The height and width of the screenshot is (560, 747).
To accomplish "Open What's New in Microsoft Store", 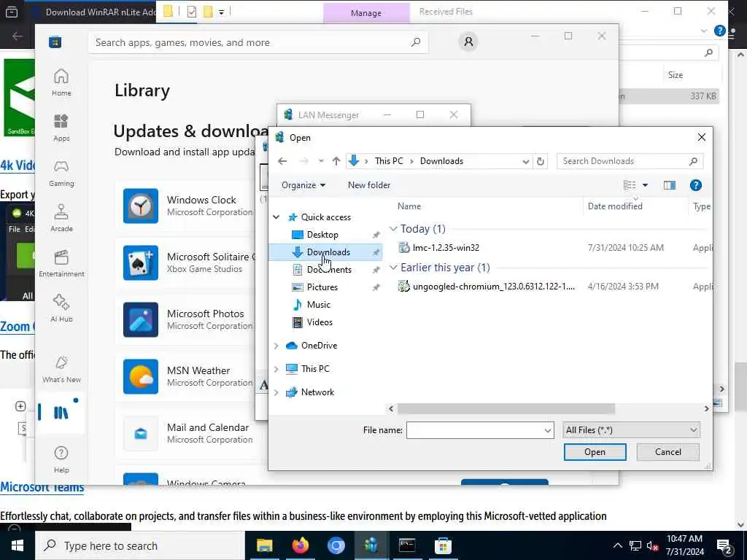I will click(61, 369).
